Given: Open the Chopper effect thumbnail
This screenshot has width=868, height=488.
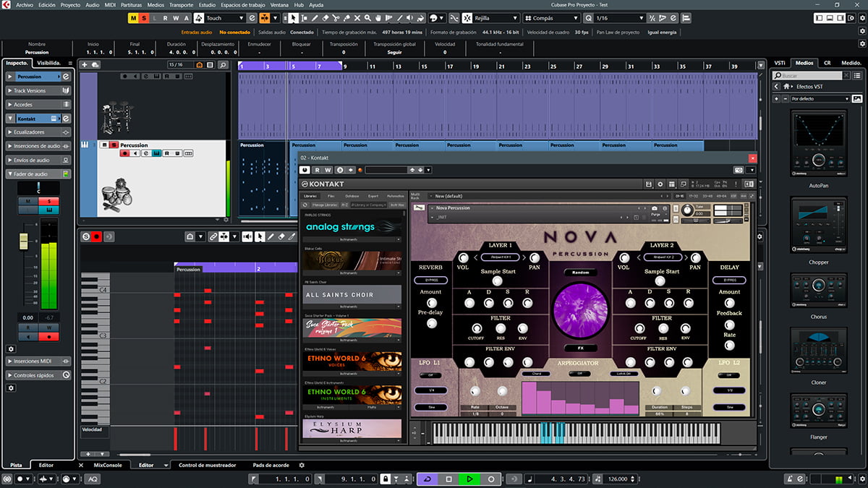Looking at the screenshot, I should click(x=819, y=226).
